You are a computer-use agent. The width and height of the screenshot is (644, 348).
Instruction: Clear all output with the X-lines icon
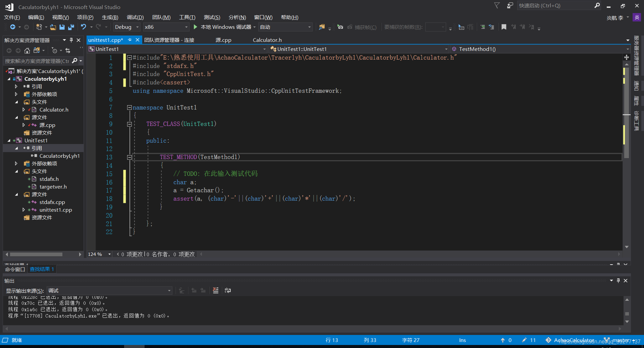(216, 290)
